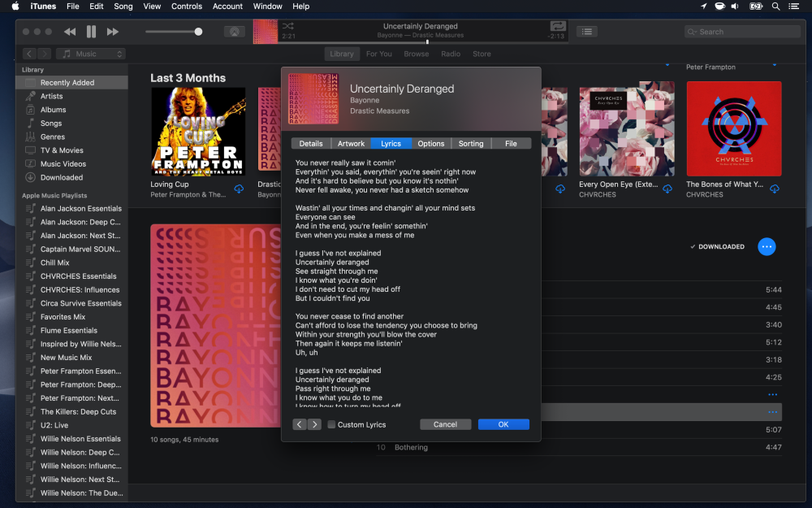The height and width of the screenshot is (508, 812).
Task: Switch to the Store tab
Action: [x=482, y=54]
